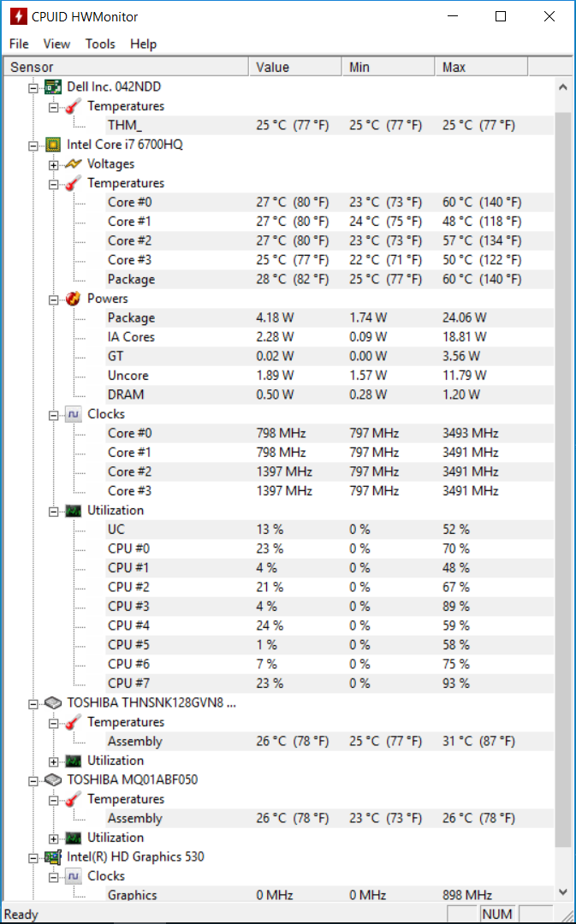
Task: Click the scrollbar down arrow
Action: (564, 891)
